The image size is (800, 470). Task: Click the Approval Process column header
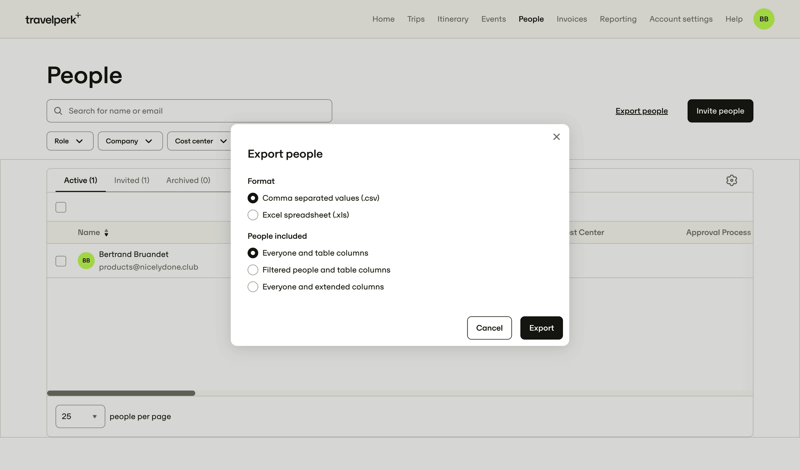point(718,232)
